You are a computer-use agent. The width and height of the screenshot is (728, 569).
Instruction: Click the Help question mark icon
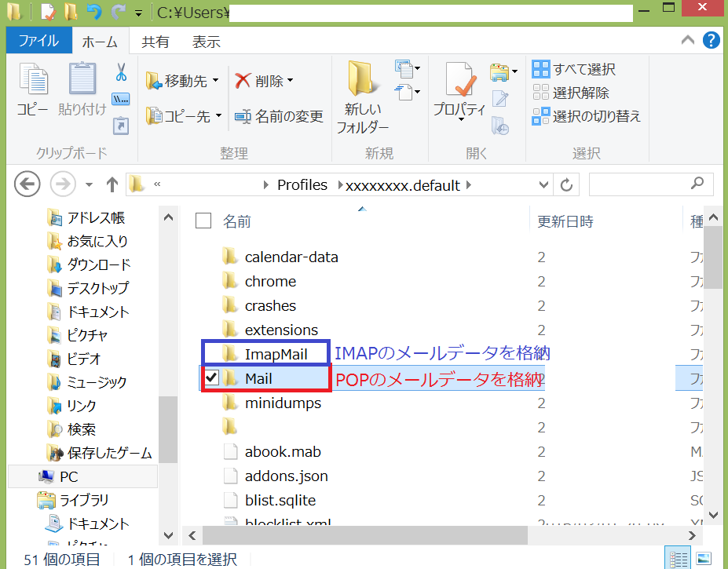coord(711,41)
